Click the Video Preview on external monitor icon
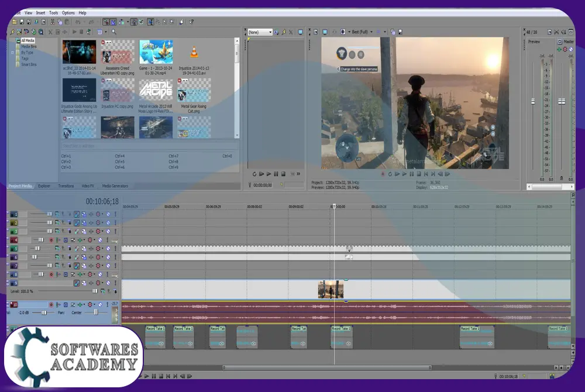The image size is (585, 392). click(325, 32)
